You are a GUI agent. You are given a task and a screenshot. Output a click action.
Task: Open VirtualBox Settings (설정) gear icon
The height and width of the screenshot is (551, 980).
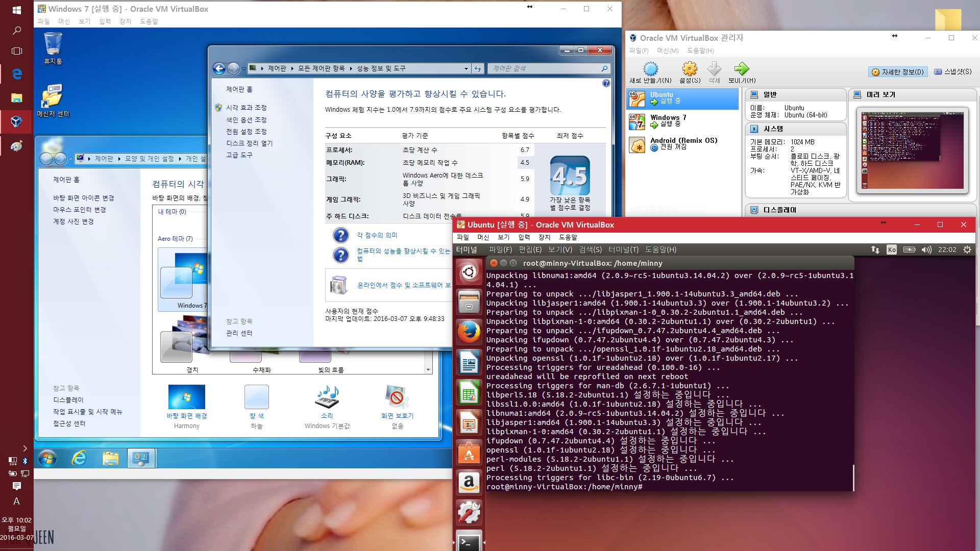point(690,69)
